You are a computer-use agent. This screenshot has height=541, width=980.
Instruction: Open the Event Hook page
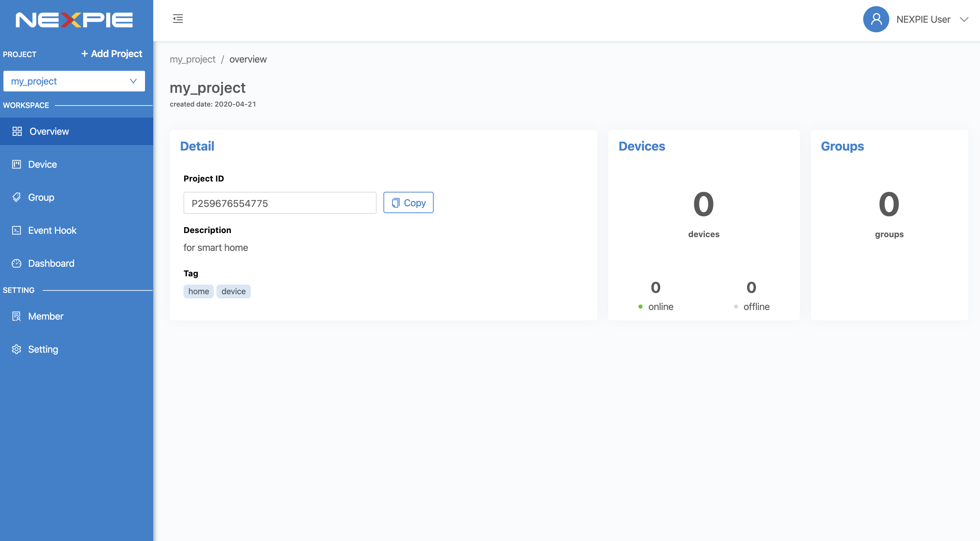77,231
